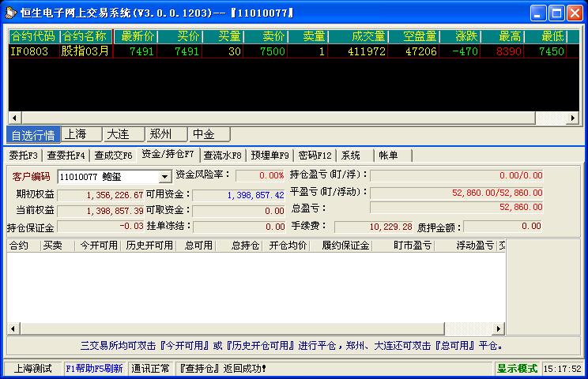Open the 委托F3 tab
588x379 pixels.
(x=24, y=155)
